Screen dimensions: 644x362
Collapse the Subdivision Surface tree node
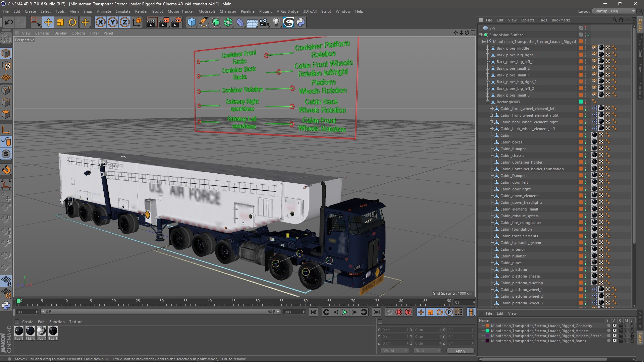click(480, 35)
